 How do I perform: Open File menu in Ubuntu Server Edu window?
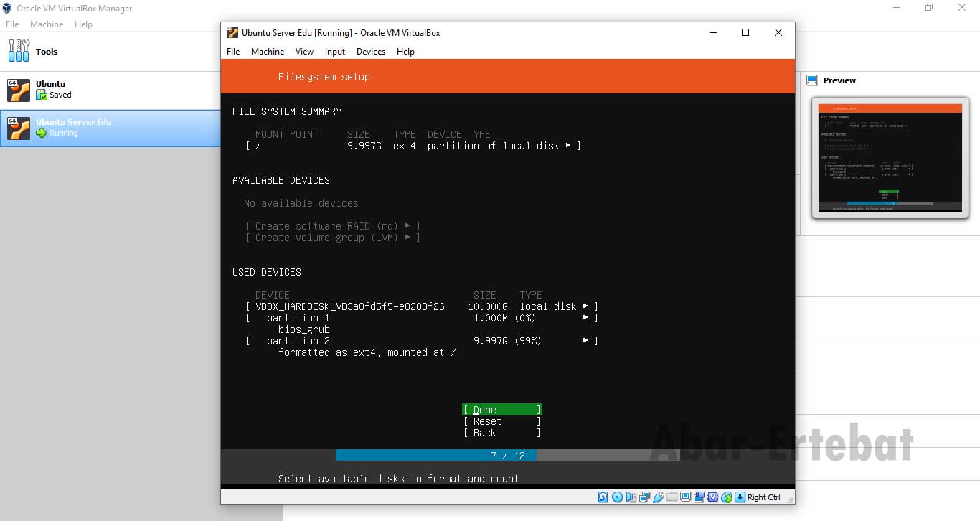tap(233, 52)
